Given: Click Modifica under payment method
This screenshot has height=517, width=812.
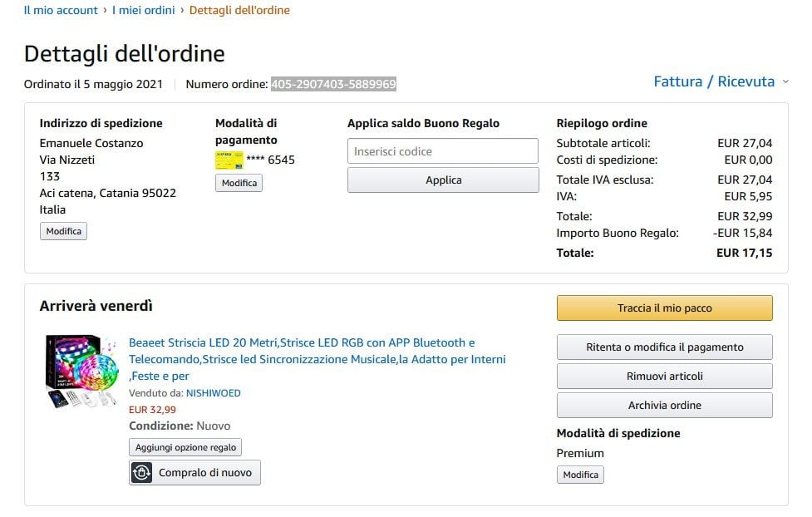Looking at the screenshot, I should tap(239, 183).
